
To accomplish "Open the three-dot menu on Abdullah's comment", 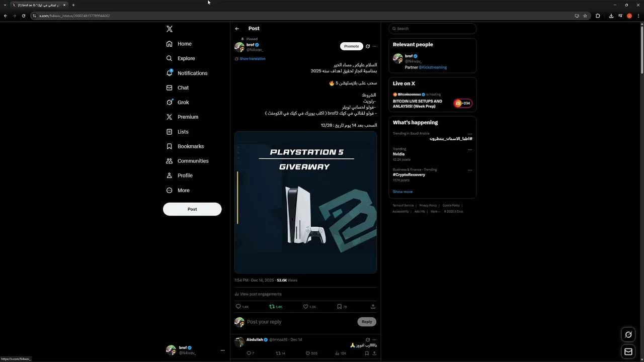I will tap(374, 340).
